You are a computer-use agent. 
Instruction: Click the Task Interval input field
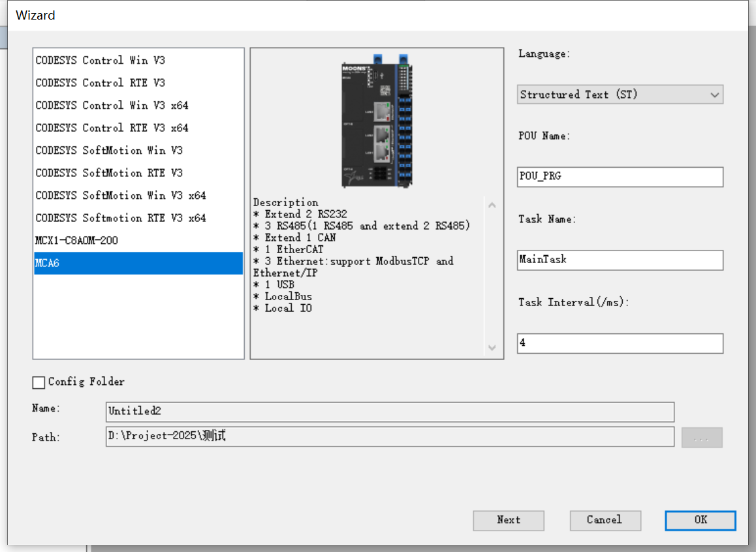pos(620,343)
